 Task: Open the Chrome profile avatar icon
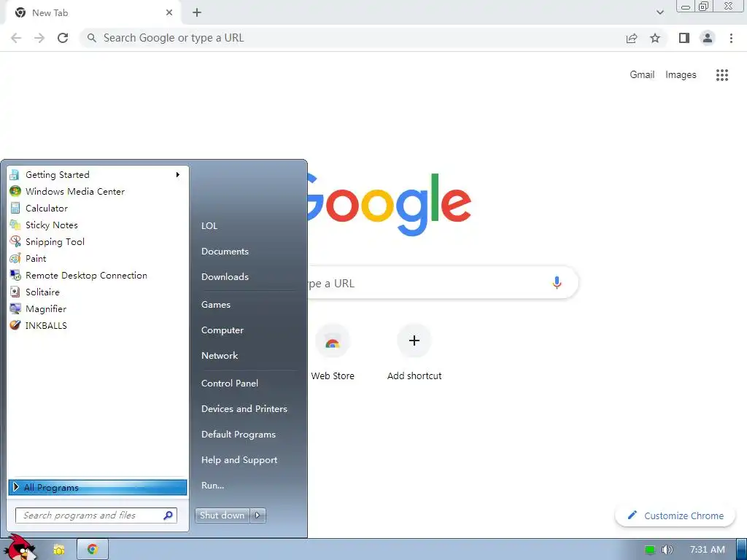point(708,38)
